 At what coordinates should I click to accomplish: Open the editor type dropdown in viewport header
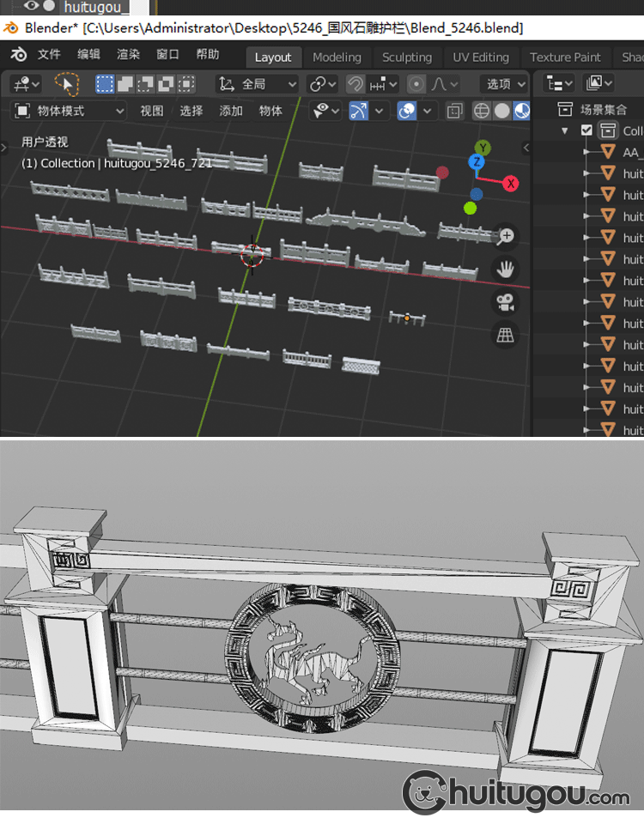tap(27, 84)
